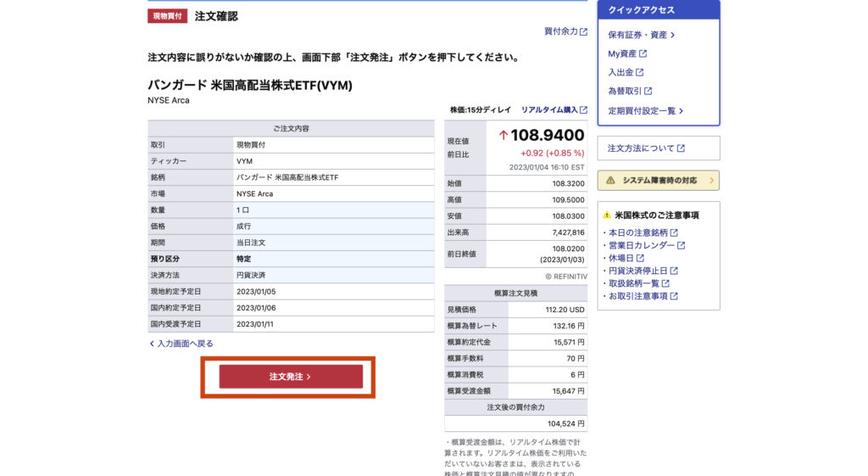Open 円貨決済停止日 link
This screenshot has height=476, width=868.
(x=637, y=271)
